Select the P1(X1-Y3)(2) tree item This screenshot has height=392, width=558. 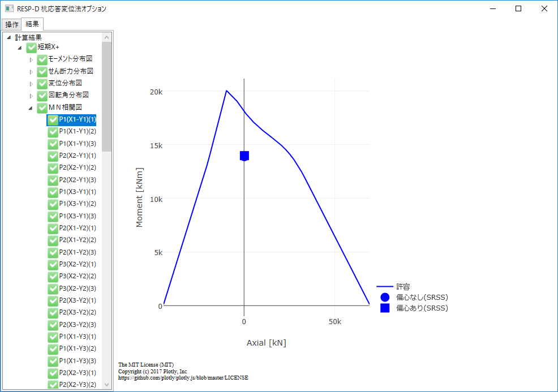(x=78, y=348)
